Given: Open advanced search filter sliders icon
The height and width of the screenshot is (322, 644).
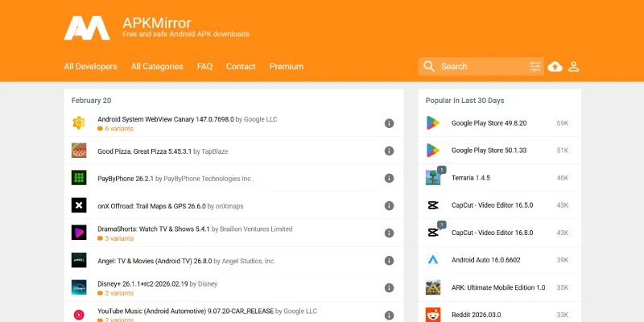Looking at the screenshot, I should click(x=535, y=67).
